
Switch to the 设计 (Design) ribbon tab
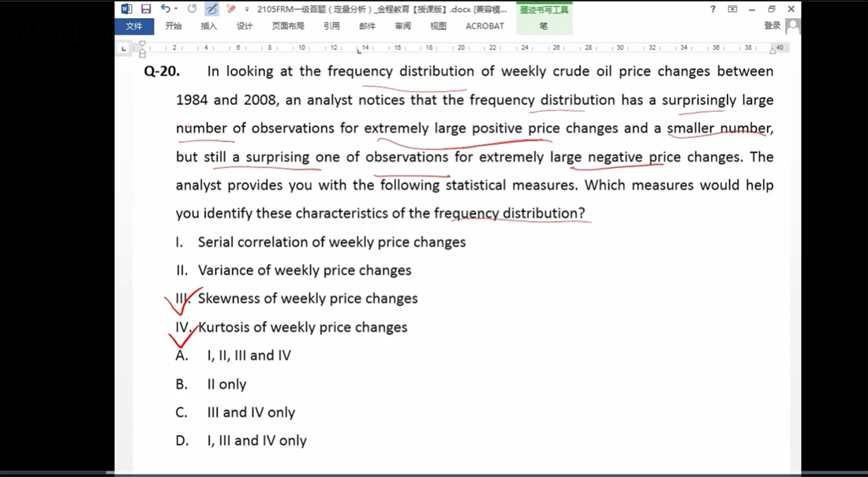point(244,26)
